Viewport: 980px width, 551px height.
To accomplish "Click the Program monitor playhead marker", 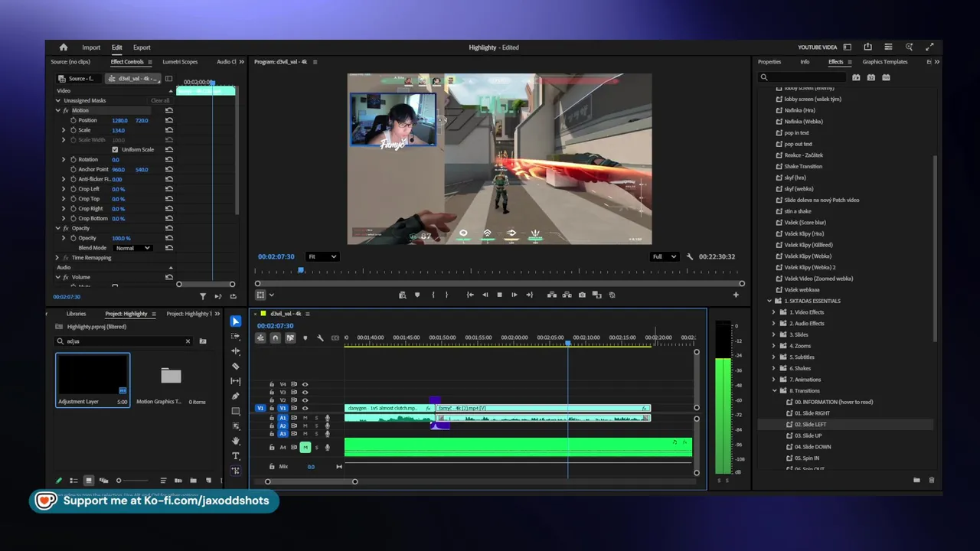I will (x=301, y=270).
